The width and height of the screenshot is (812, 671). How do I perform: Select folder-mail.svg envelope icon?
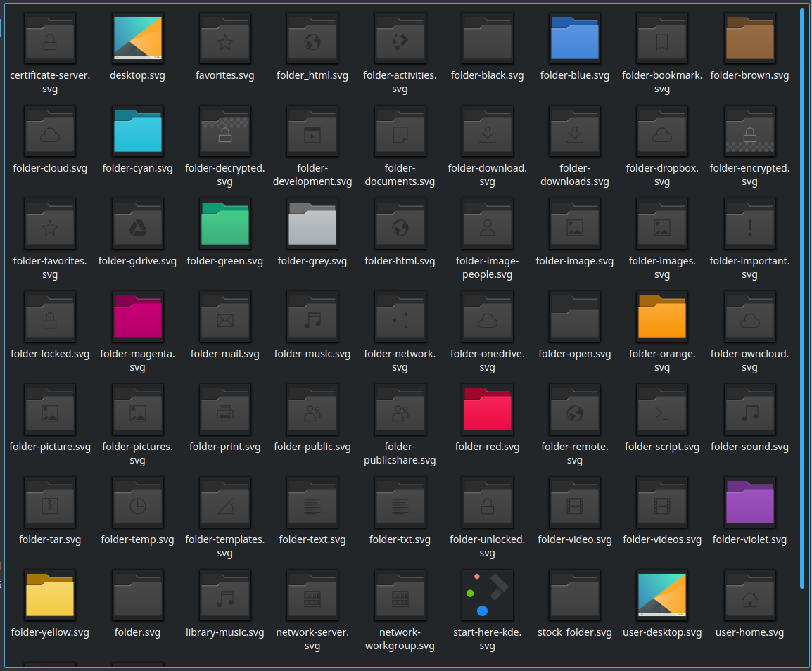coord(224,317)
